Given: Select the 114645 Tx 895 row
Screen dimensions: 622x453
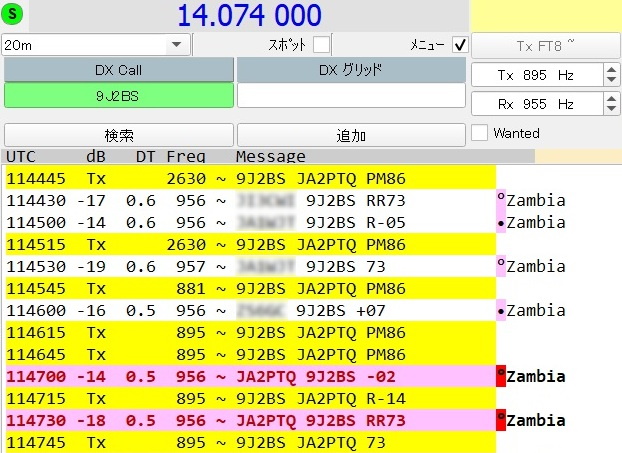Looking at the screenshot, I should 251,354.
